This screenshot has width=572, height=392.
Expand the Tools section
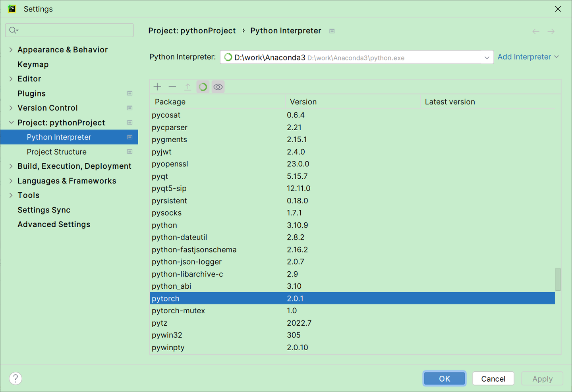tap(11, 195)
